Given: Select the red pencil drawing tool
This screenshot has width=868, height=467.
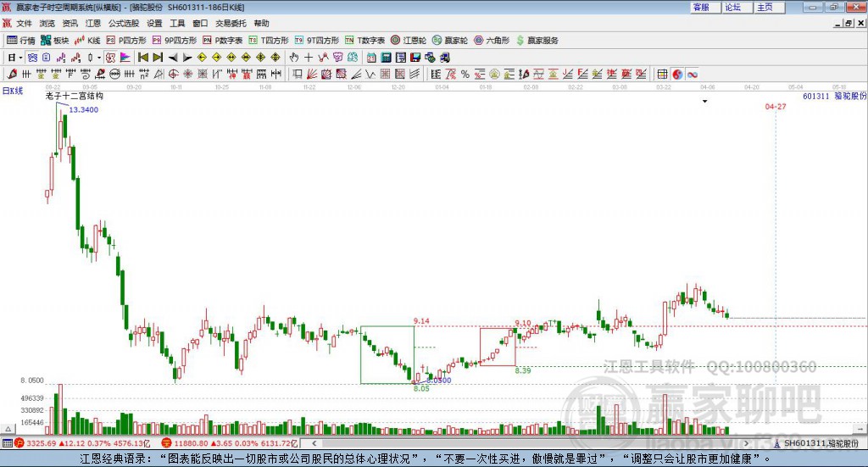Looking at the screenshot, I should pos(12,74).
